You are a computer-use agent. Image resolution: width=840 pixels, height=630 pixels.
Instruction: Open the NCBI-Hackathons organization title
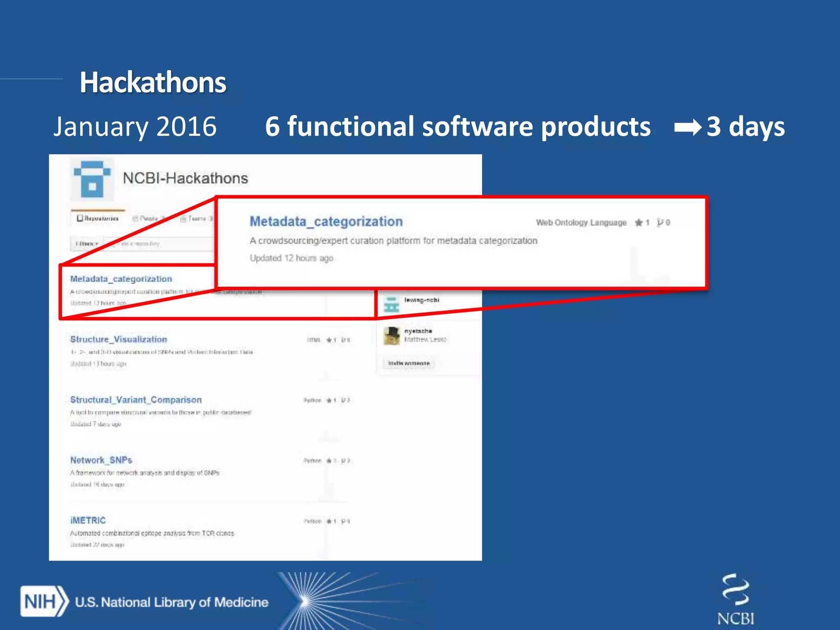point(185,178)
